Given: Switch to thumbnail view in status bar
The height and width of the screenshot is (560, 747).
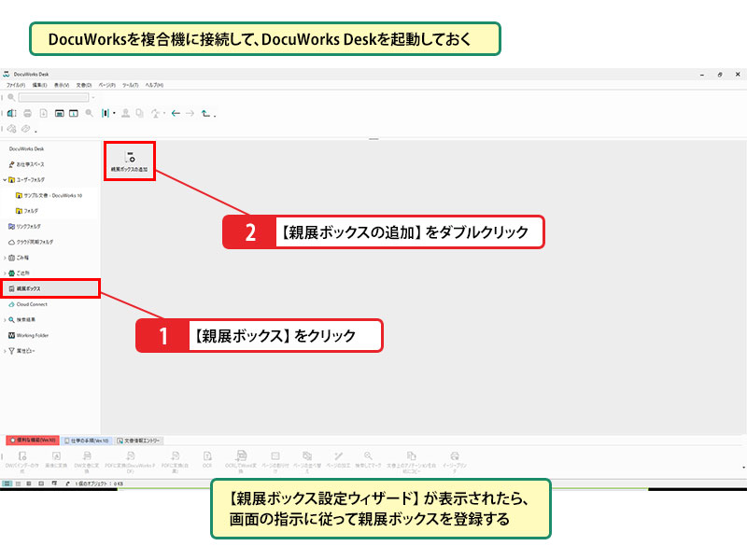Looking at the screenshot, I should coord(7,483).
